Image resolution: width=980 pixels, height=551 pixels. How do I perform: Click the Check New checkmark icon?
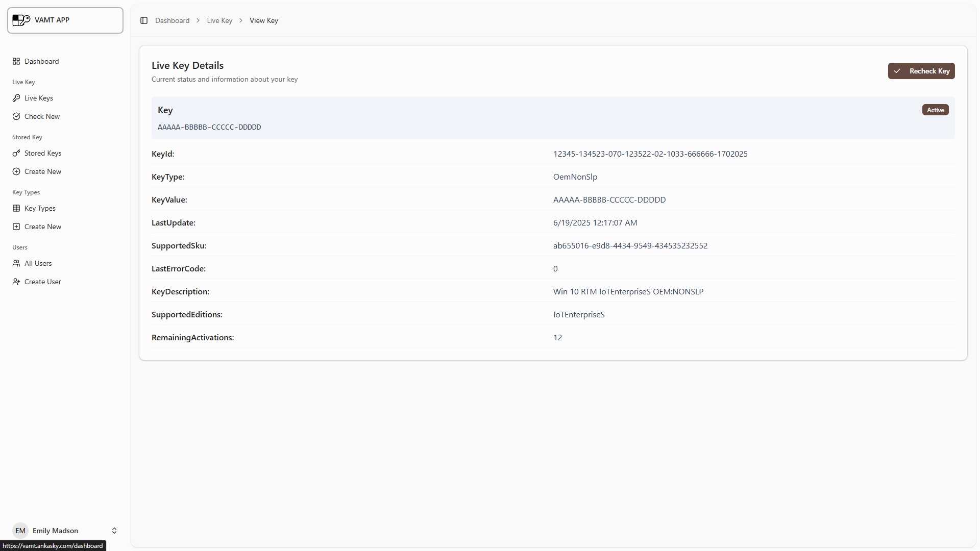tap(16, 116)
